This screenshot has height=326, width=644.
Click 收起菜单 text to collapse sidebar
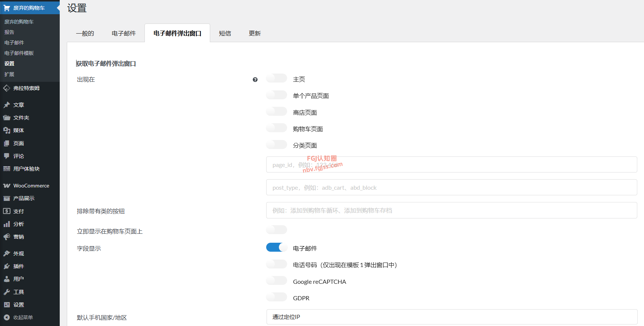[23, 317]
